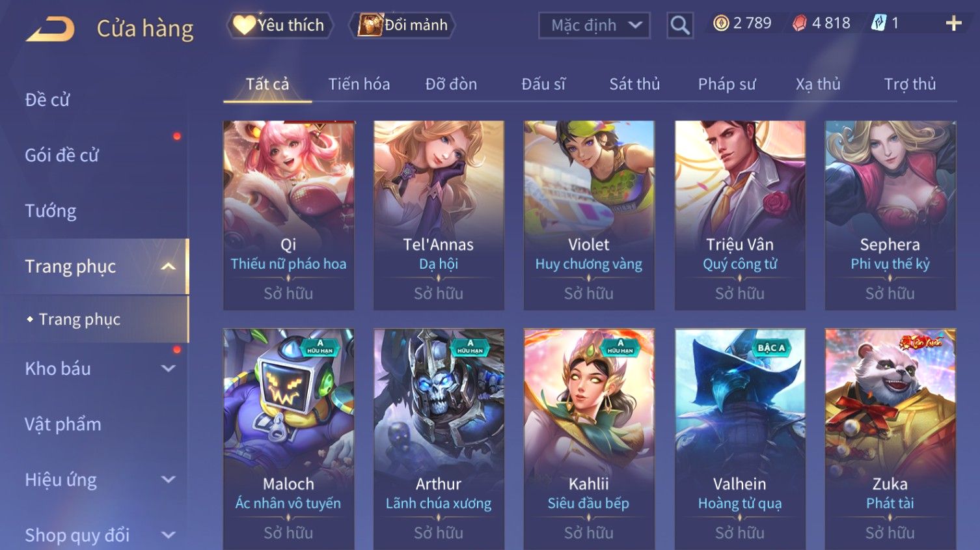980x550 pixels.
Task: Click the red ruby currency icon
Action: (799, 23)
